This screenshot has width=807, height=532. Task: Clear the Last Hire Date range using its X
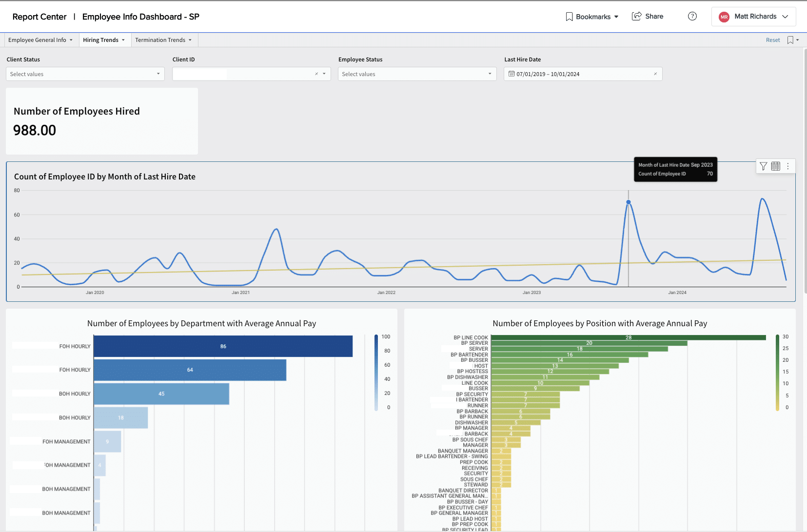click(x=655, y=74)
